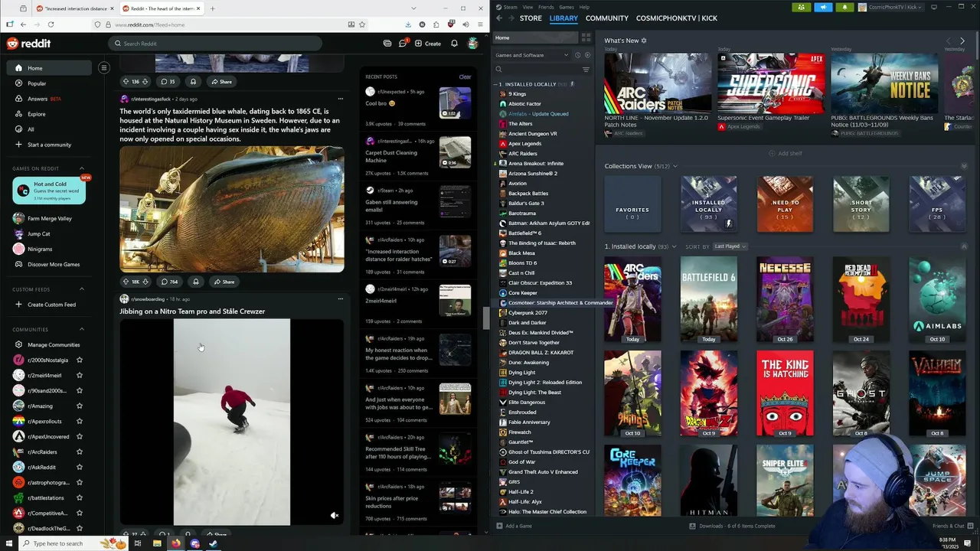This screenshot has height=551, width=980.
Task: Open the Last Played sort dropdown
Action: 730,246
